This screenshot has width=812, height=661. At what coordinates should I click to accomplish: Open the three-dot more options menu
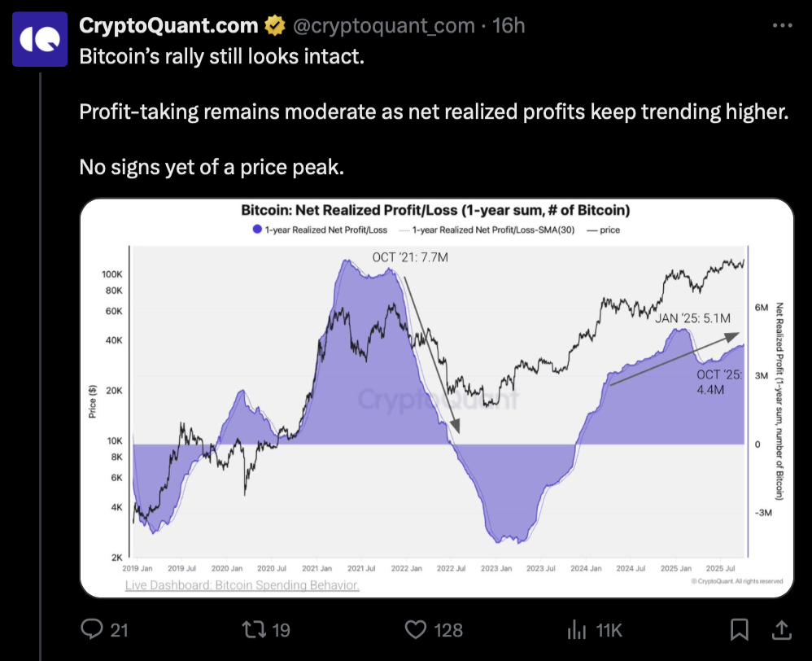(x=781, y=26)
